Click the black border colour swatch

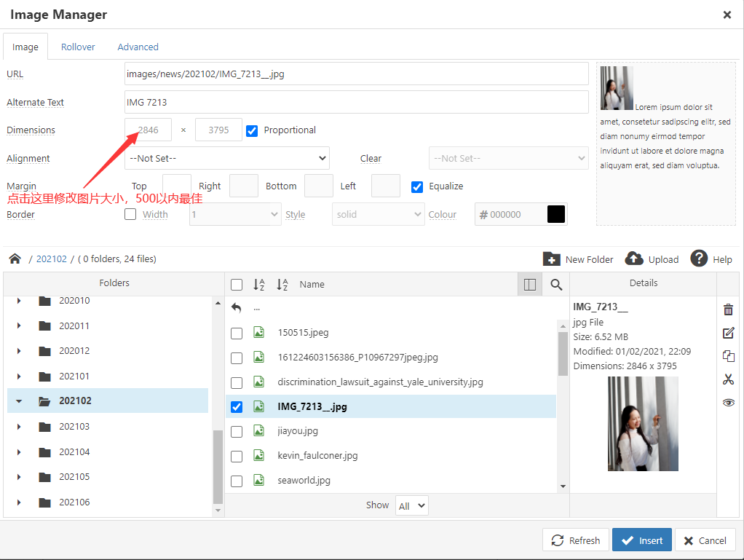pos(556,215)
